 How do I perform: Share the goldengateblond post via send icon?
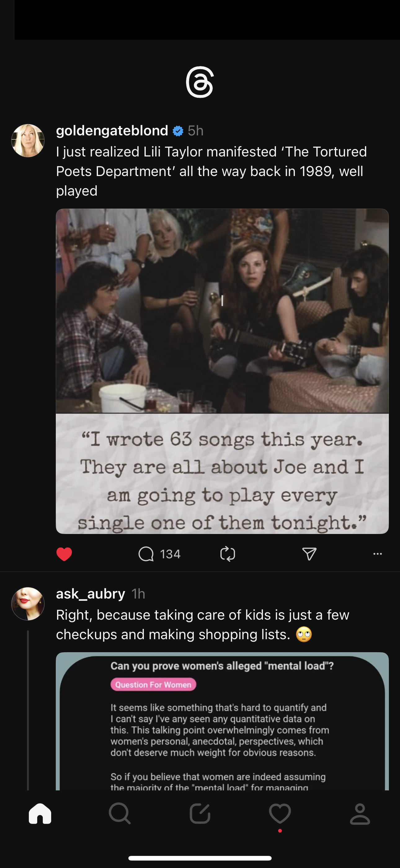tap(309, 554)
